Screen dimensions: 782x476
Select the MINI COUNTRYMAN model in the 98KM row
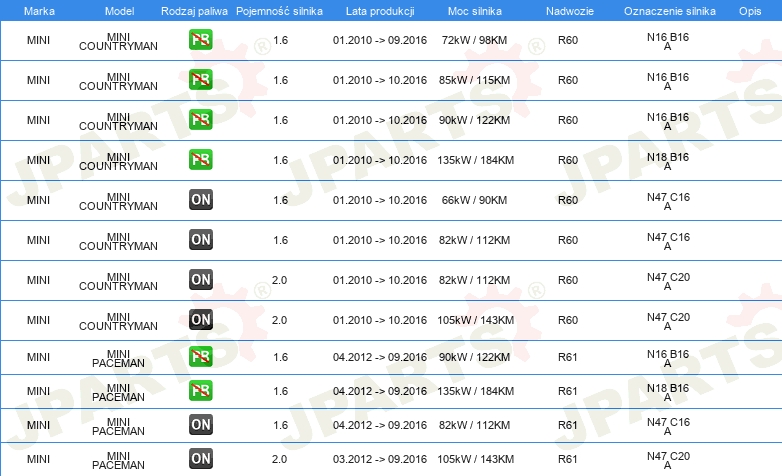118,41
